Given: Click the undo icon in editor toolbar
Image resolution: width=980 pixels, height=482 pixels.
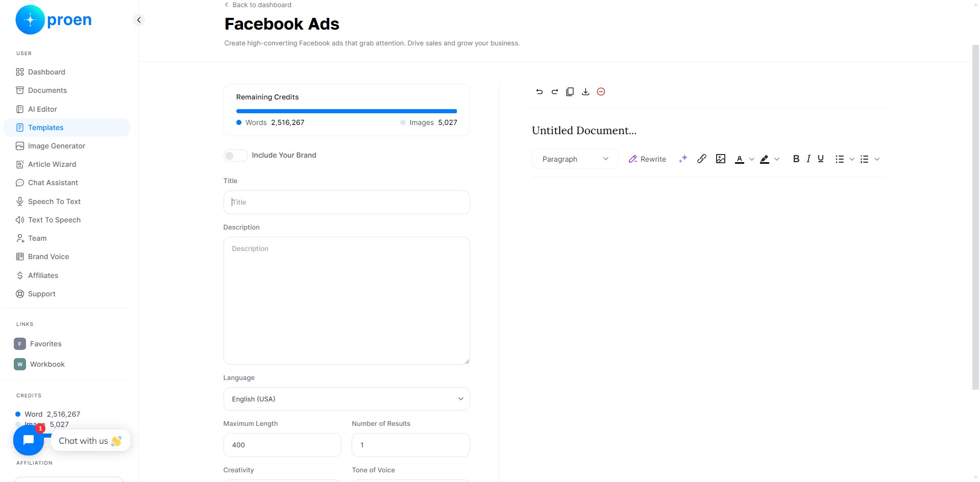Looking at the screenshot, I should [540, 92].
